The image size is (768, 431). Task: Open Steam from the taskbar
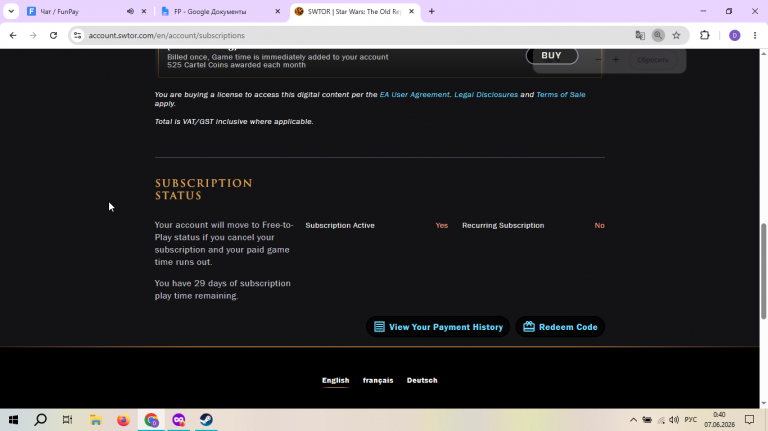(x=206, y=420)
